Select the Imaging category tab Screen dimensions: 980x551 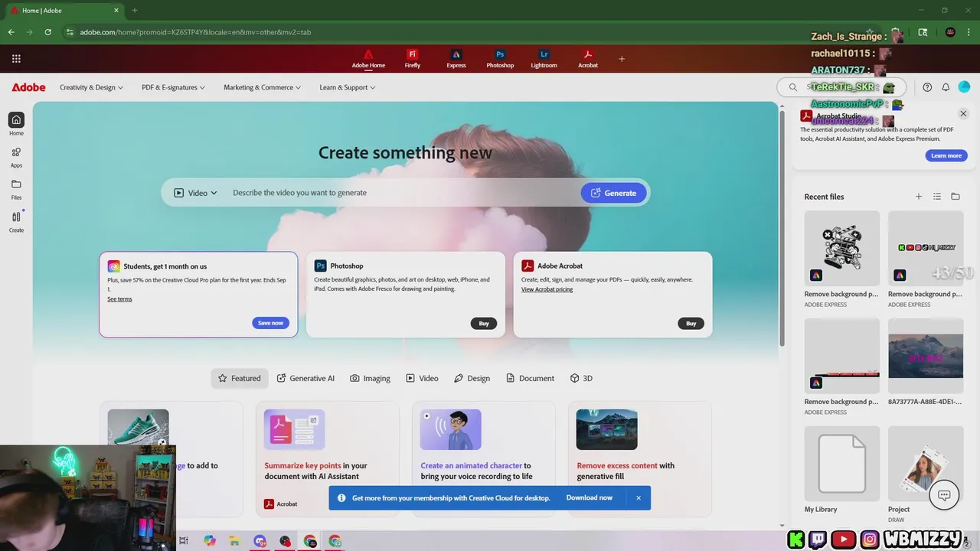click(371, 378)
